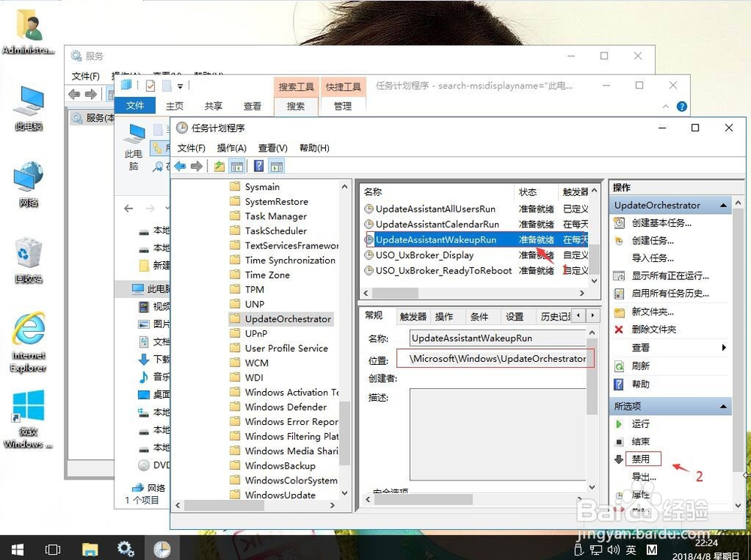The width and height of the screenshot is (751, 560).
Task: Click 运行 to run selected task
Action: click(x=641, y=424)
